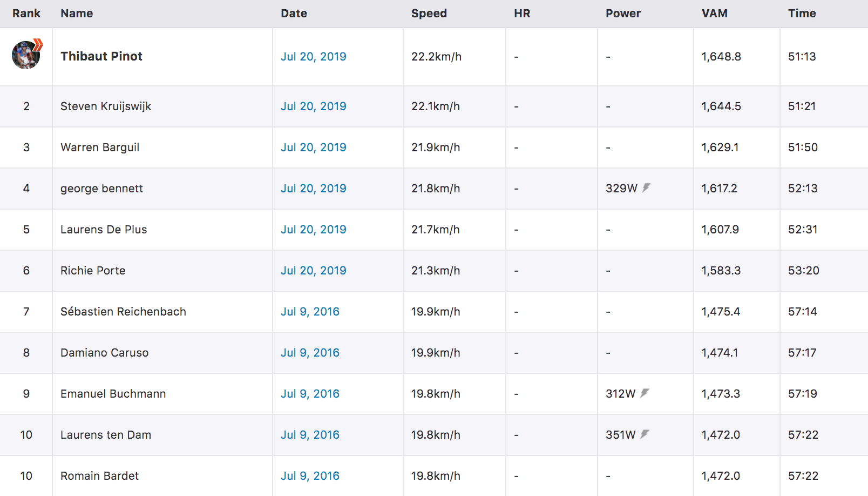Open Romain Bardet's Jul 9, 2016 activity
Image resolution: width=868 pixels, height=496 pixels.
pyautogui.click(x=310, y=476)
